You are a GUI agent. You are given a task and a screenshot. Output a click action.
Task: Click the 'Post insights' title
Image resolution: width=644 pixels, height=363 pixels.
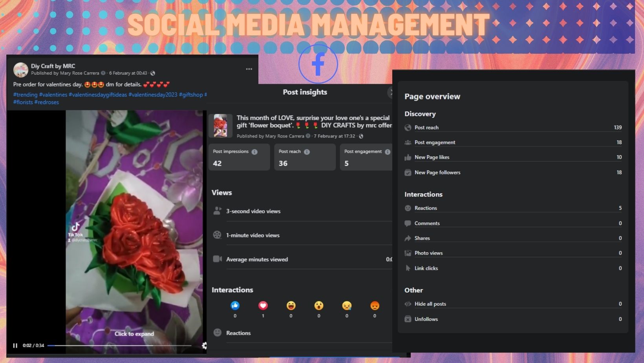[x=305, y=92]
